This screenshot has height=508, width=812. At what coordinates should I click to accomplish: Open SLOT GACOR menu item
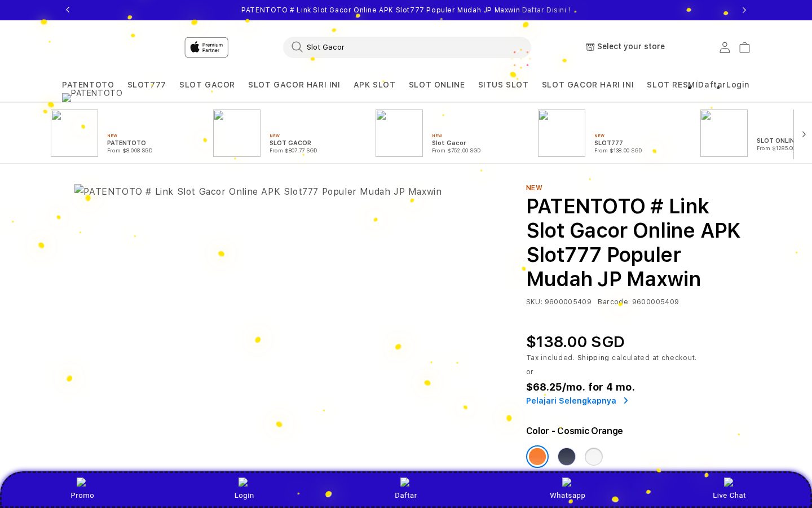tap(207, 85)
